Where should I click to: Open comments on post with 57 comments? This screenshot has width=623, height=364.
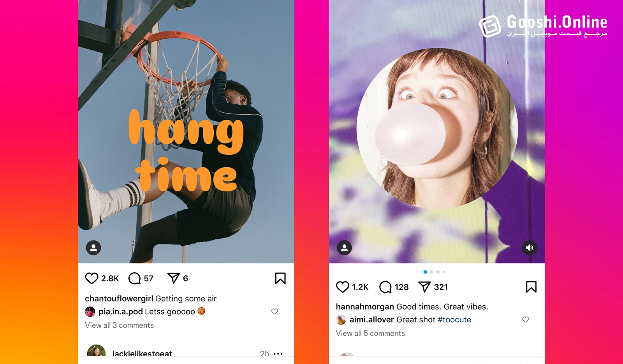[134, 278]
